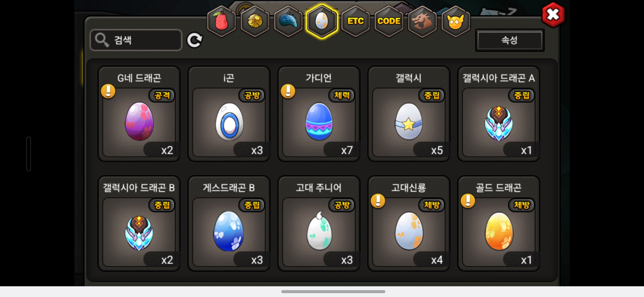This screenshot has width=644, height=297.
Task: Tap the alert badge on 고대신룡
Action: [x=378, y=201]
